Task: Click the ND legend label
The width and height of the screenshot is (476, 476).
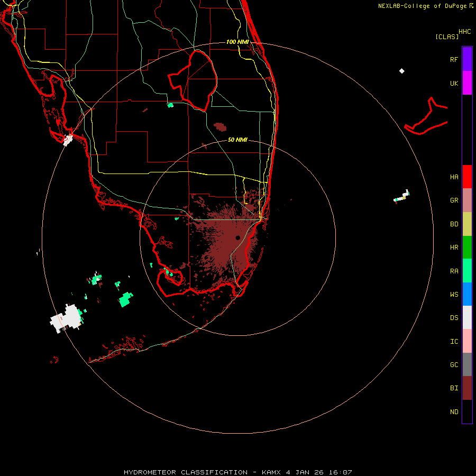Action: (454, 412)
